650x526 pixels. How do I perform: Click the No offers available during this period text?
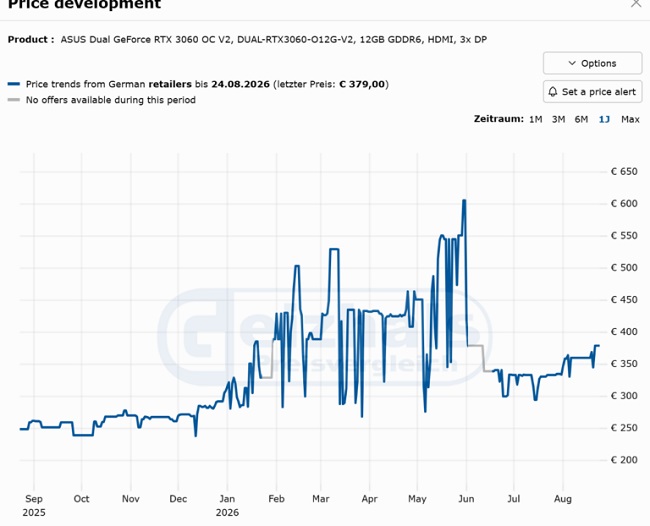(111, 100)
